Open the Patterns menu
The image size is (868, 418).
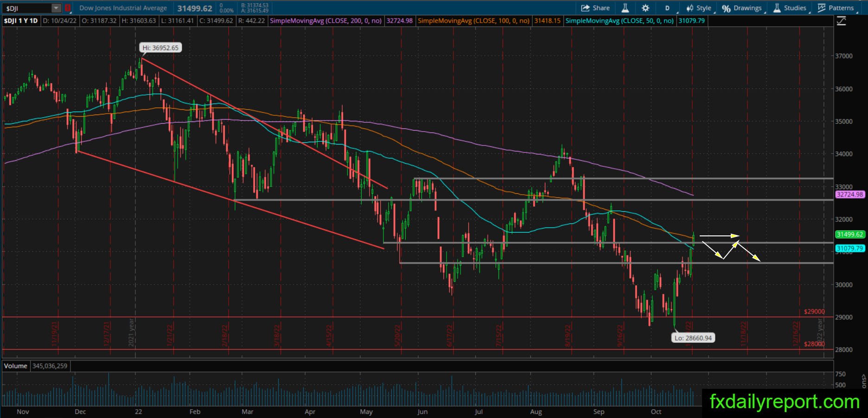[836, 8]
